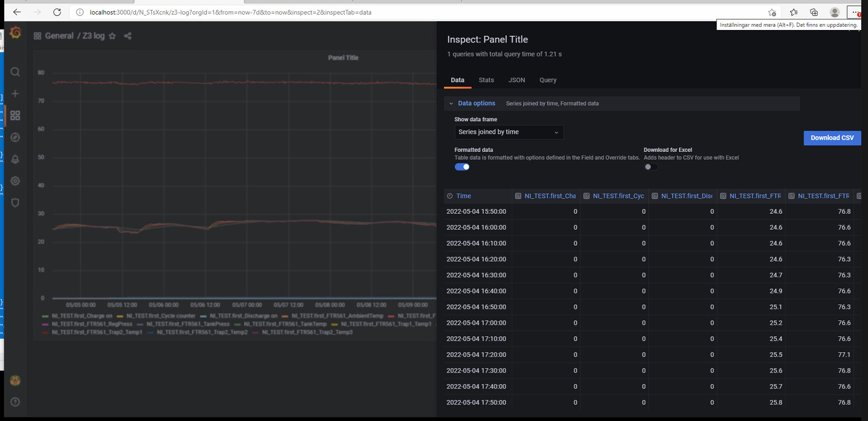Click the 25.8 value in 17:50:00 row
The height and width of the screenshot is (421, 868).
(776, 402)
